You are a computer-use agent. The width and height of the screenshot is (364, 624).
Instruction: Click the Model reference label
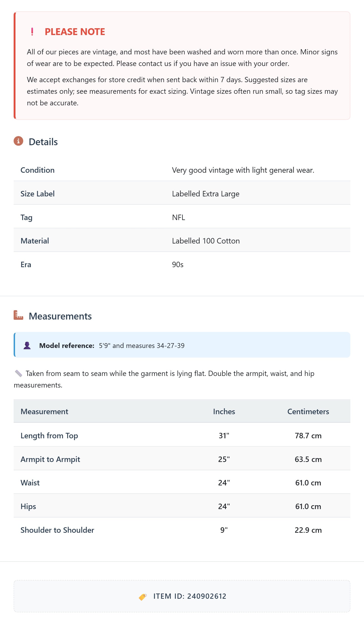point(67,345)
